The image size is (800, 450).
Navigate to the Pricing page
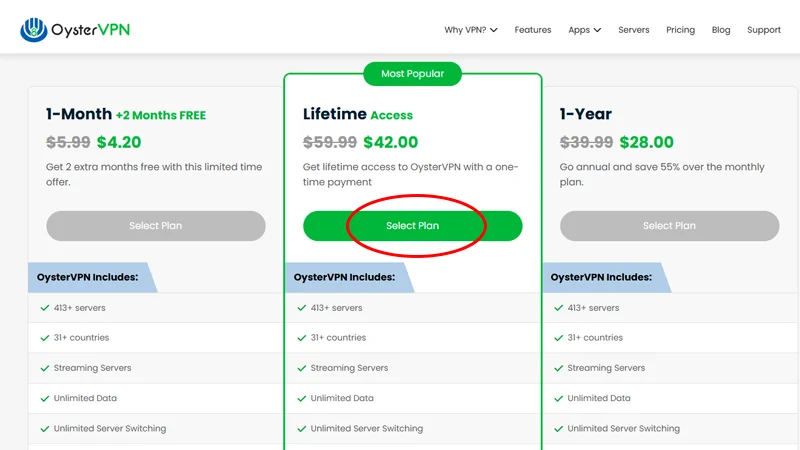pos(680,30)
